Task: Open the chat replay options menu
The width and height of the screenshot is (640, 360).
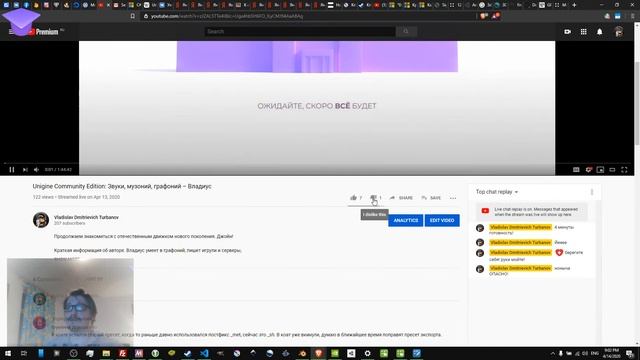Action: pos(592,192)
